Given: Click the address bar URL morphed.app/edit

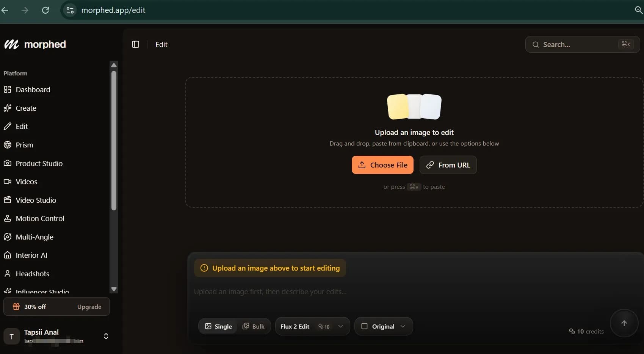Looking at the screenshot, I should tap(113, 10).
